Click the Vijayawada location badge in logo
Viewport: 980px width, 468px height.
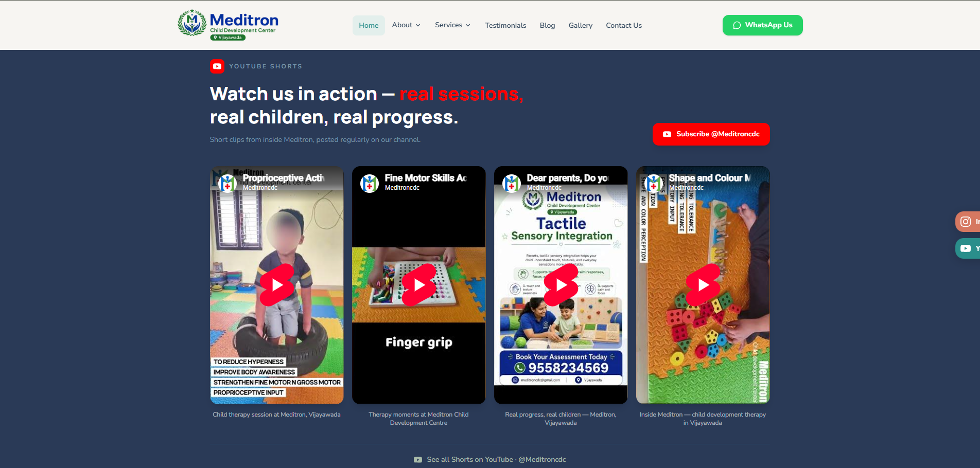227,38
